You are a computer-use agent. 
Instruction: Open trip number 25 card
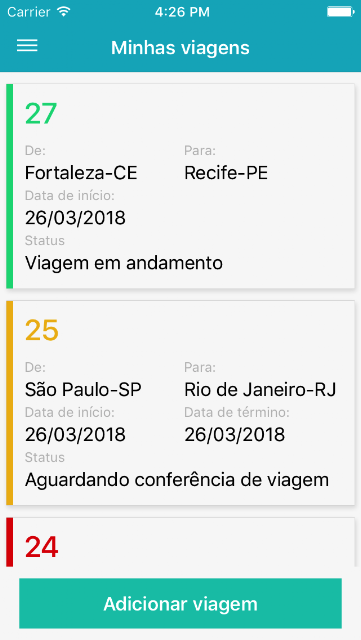point(180,403)
